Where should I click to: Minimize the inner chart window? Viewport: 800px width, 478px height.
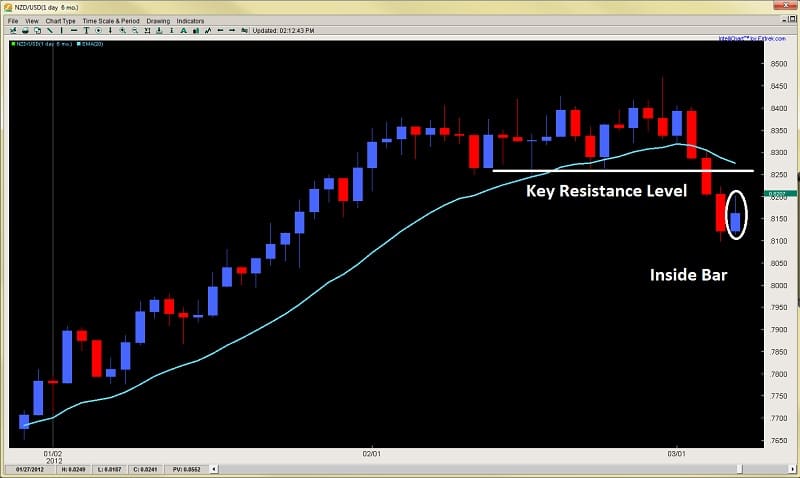click(784, 19)
